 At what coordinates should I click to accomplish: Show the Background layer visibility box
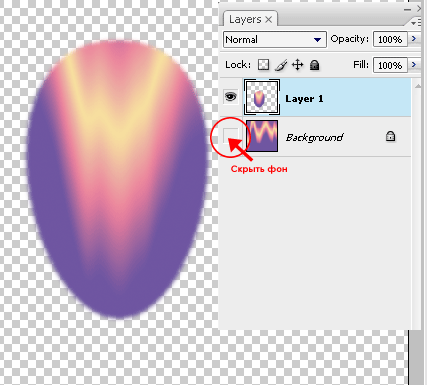230,135
